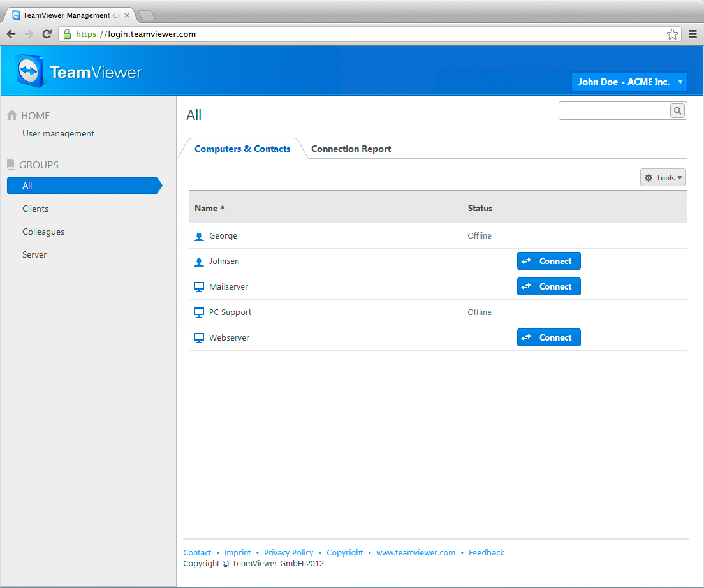Click the All page heading
This screenshot has width=704, height=588.
(194, 115)
